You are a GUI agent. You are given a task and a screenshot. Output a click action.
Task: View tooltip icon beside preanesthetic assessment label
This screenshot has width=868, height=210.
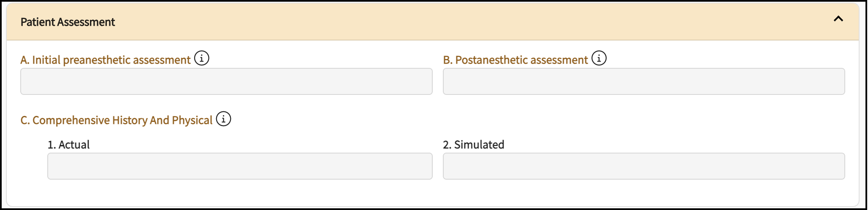[x=202, y=58]
